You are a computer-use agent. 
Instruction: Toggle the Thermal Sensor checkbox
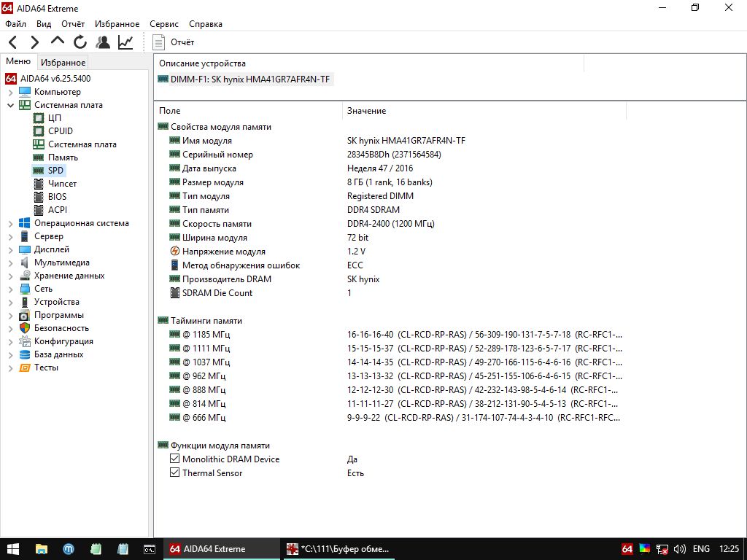pyautogui.click(x=175, y=472)
